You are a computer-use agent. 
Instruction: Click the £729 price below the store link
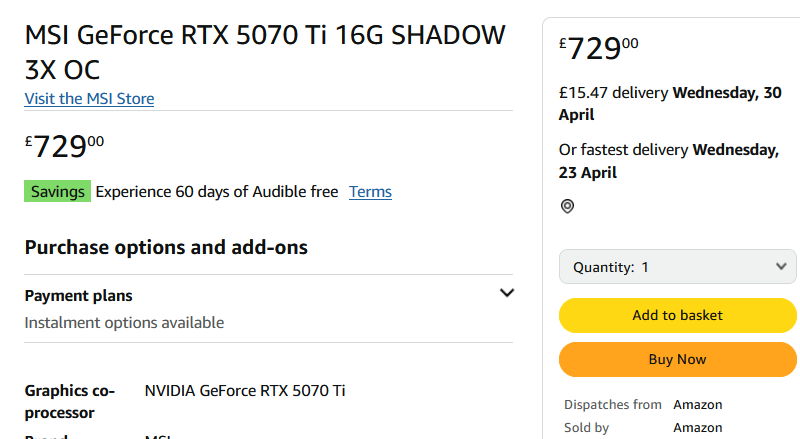click(65, 146)
